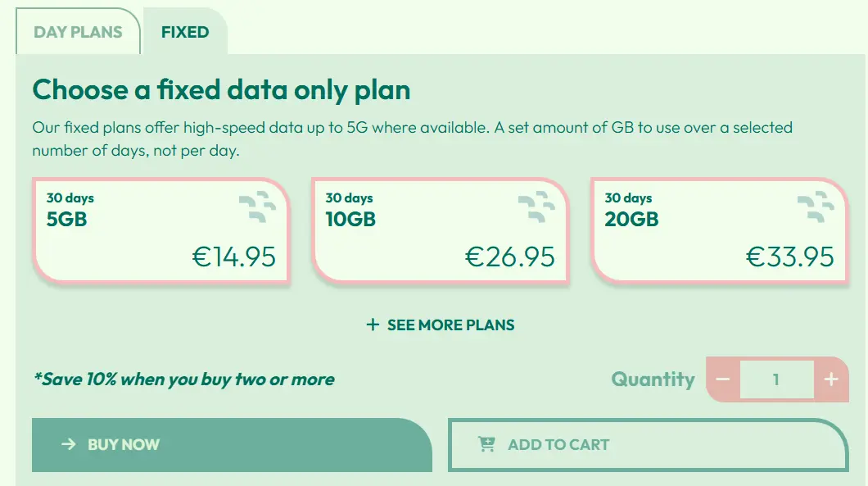868x486 pixels.
Task: Click the quantity input field
Action: 776,379
